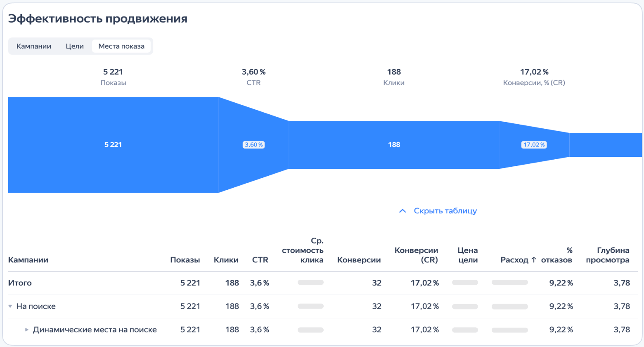Sort by Ср. стоимость клика column
The height and width of the screenshot is (347, 644).
[303, 250]
